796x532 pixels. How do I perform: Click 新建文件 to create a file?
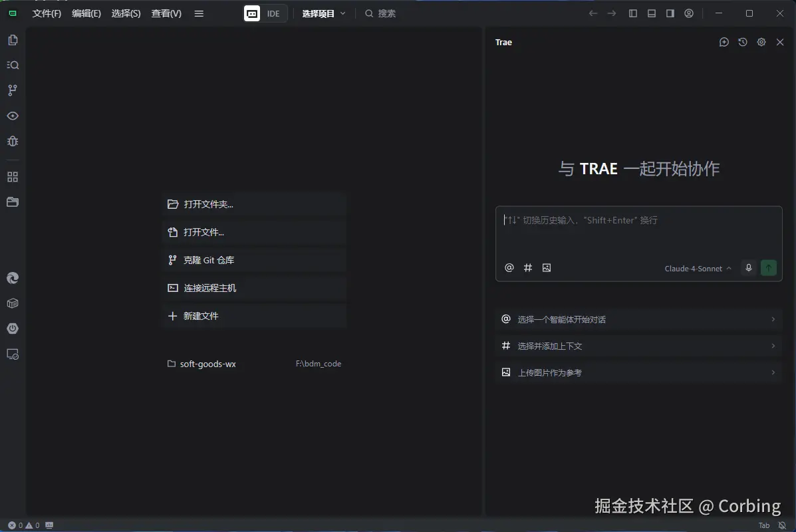pyautogui.click(x=255, y=316)
